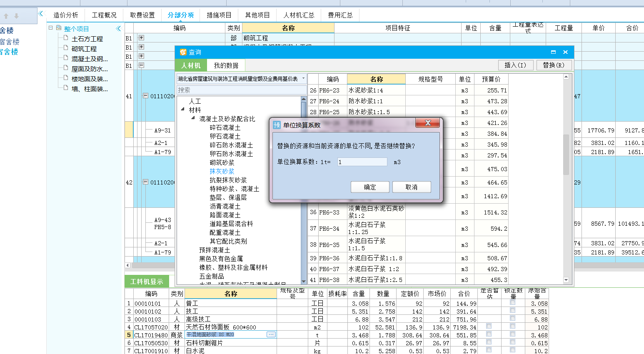Click the up arrow icon in top-left panel
Screen dimensions: 644x354
(6, 16)
